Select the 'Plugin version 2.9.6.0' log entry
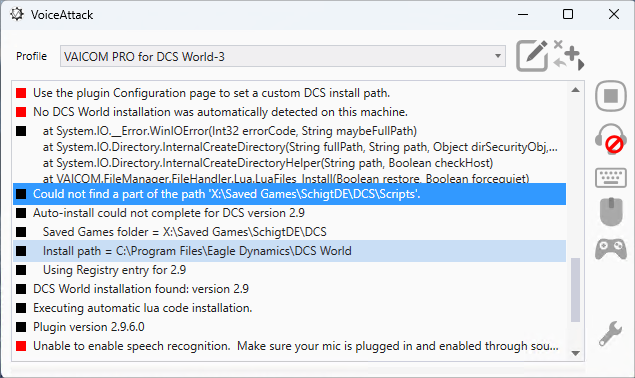This screenshot has width=635, height=378. pos(290,327)
